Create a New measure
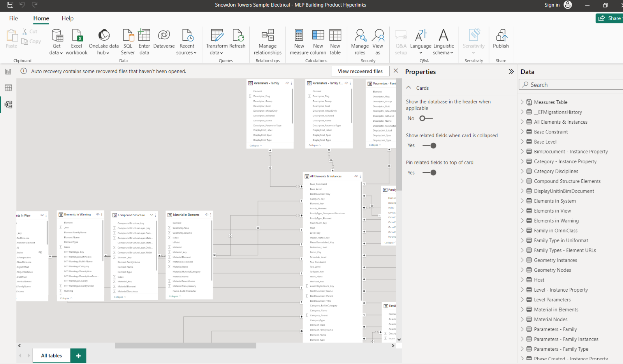Image resolution: width=623 pixels, height=364 pixels. [299, 41]
